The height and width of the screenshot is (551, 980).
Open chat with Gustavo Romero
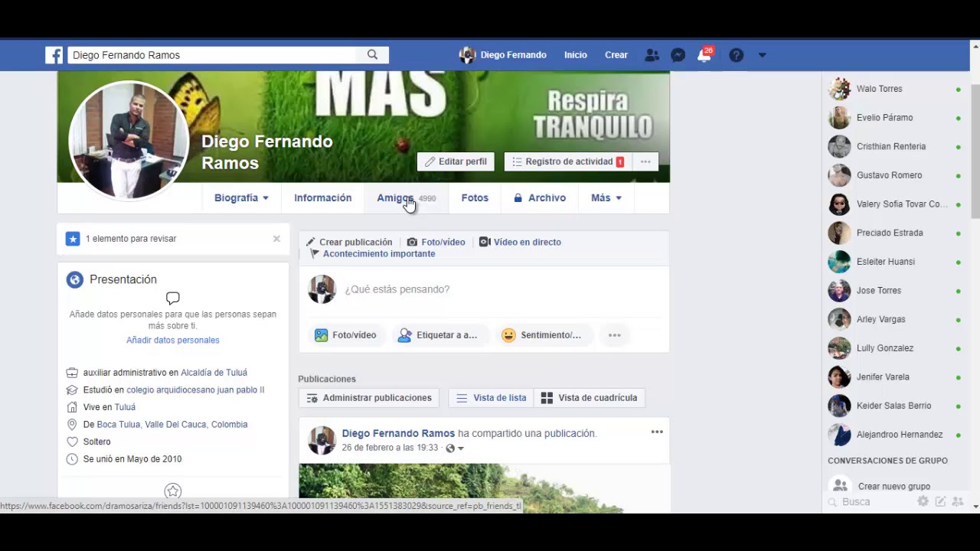(x=894, y=175)
